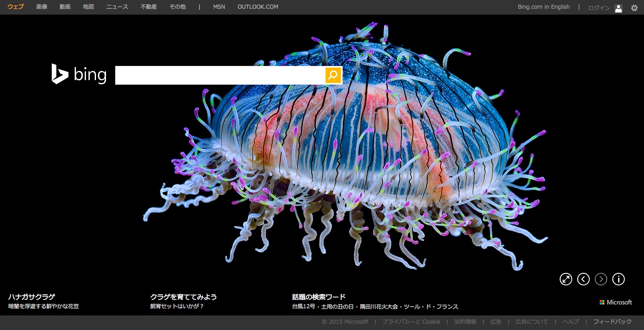Click the user profile avatar icon
Image resolution: width=644 pixels, height=330 pixels.
click(x=619, y=8)
